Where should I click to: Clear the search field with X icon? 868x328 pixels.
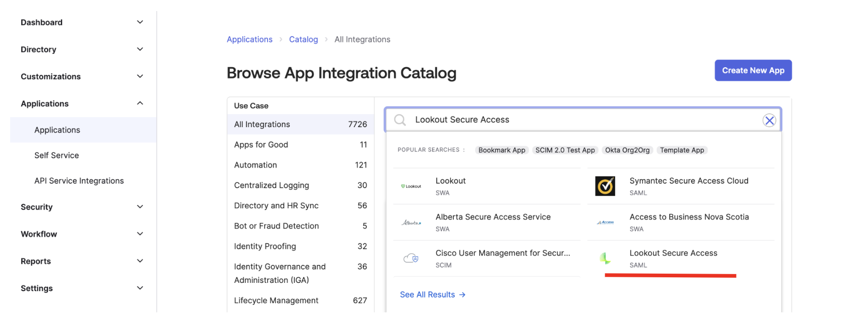[x=769, y=120]
